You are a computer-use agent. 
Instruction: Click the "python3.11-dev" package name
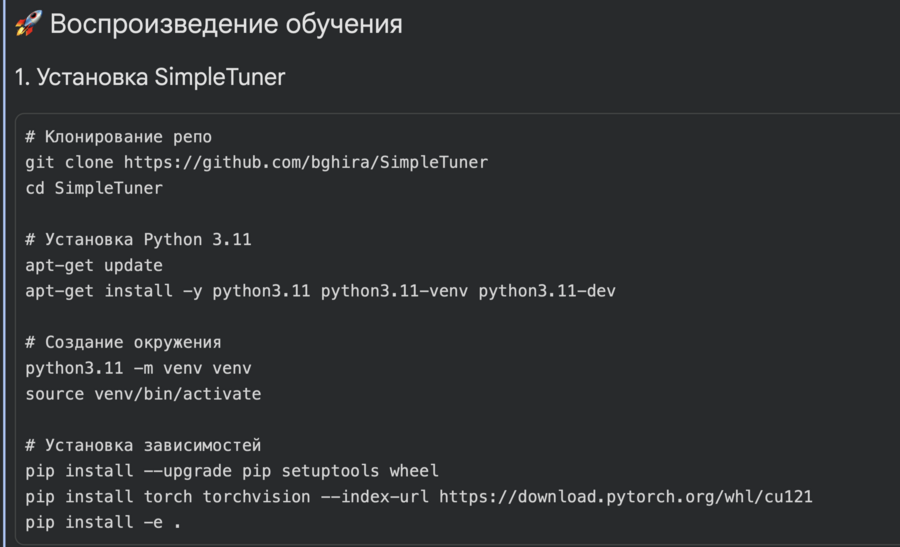tap(547, 291)
